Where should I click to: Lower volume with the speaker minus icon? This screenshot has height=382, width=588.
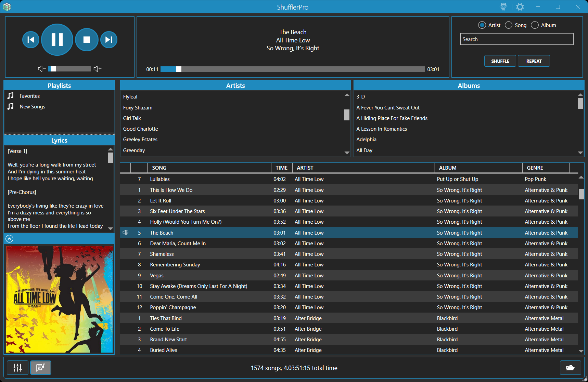pyautogui.click(x=41, y=69)
